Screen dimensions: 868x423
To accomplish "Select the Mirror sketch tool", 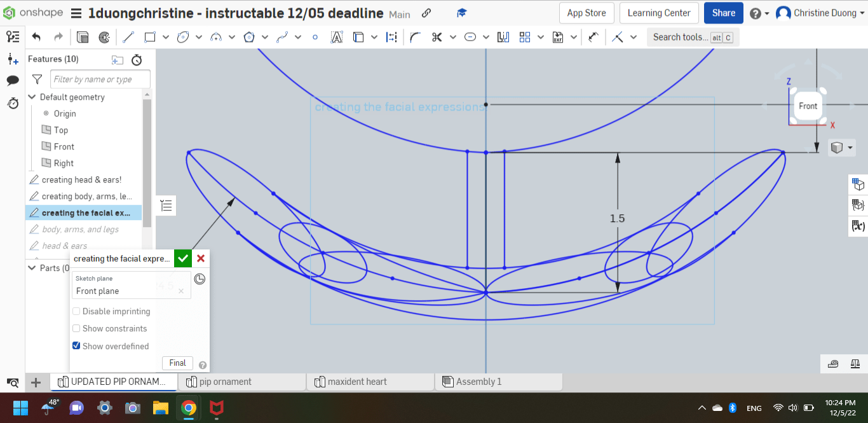I will (503, 37).
